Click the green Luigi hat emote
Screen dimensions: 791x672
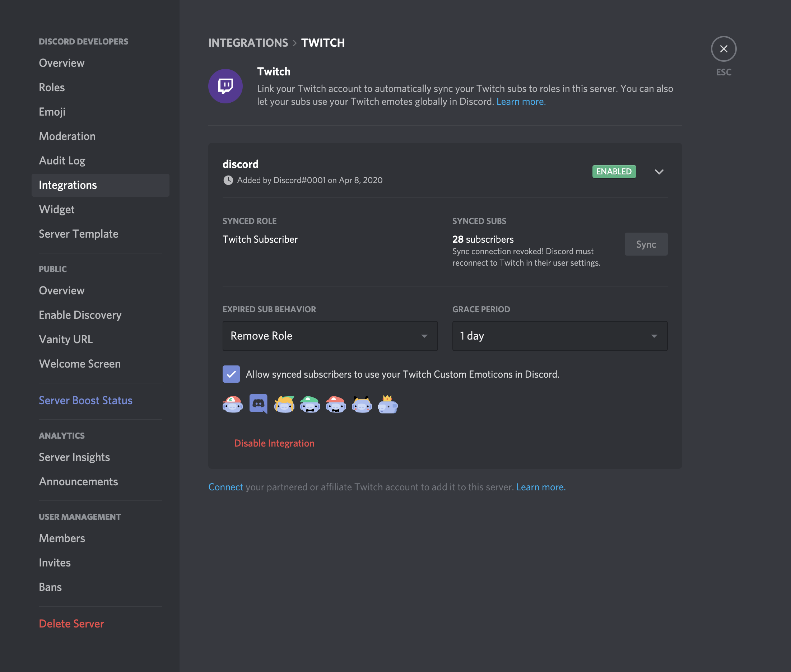tap(310, 405)
